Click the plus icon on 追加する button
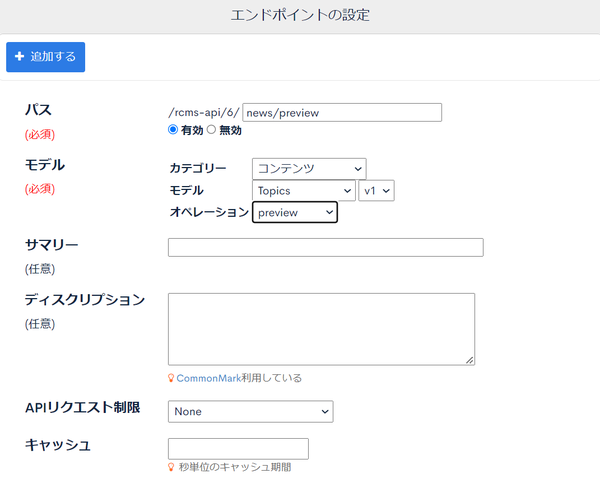Viewport: 600px width, 483px height. tap(20, 57)
